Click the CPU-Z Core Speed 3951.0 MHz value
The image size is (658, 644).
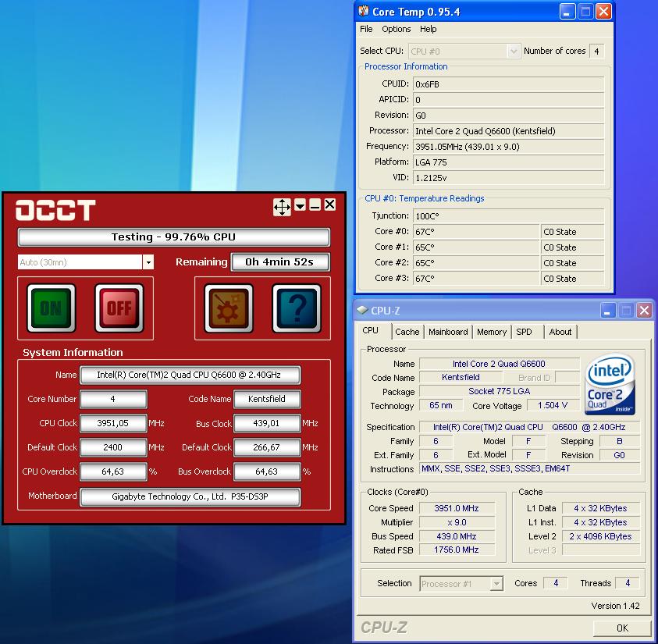click(457, 508)
